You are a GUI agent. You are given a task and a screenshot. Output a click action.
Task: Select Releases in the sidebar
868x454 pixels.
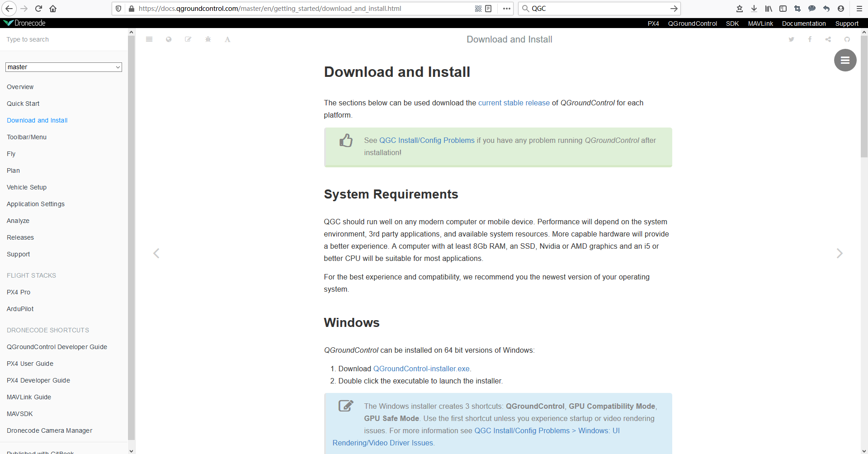click(20, 237)
